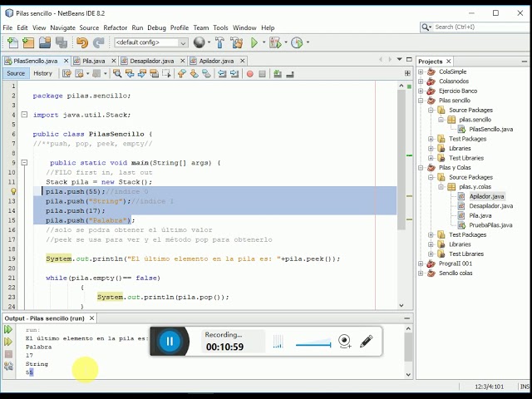The image size is (532, 399).
Task: Open the File menu
Action: 7,27
